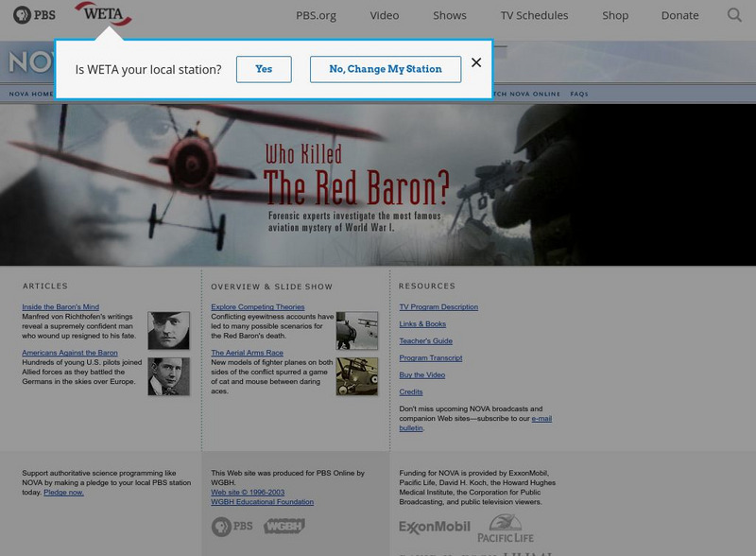Viewport: 756px width, 556px height.
Task: Open WGBH Educational Foundation link
Action: click(262, 502)
